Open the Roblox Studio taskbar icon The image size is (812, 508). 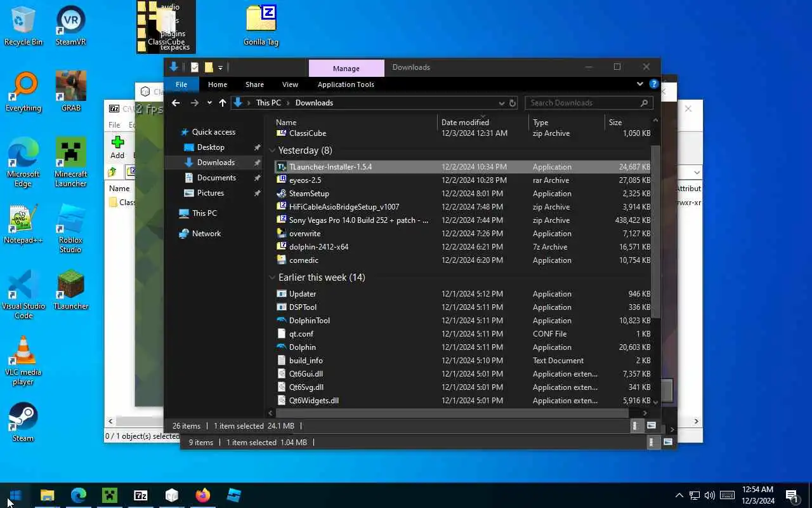[x=234, y=495]
